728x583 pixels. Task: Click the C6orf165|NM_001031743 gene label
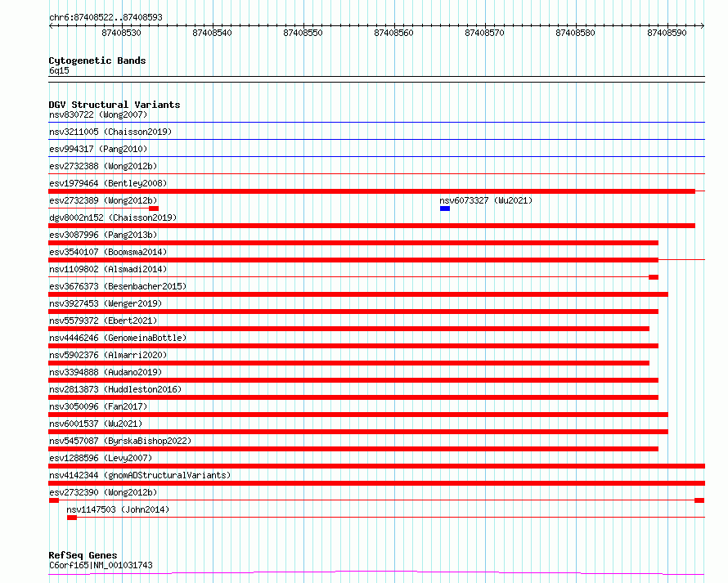click(x=100, y=566)
